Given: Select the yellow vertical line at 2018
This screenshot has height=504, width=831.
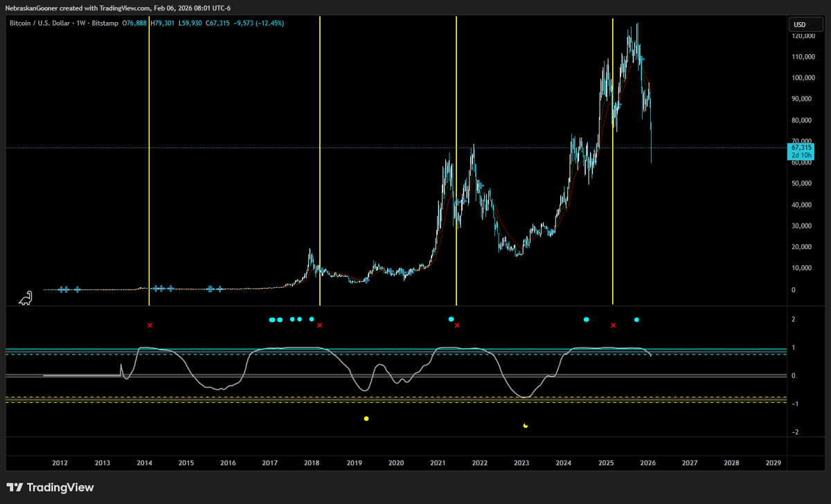Looking at the screenshot, I should coord(319,161).
